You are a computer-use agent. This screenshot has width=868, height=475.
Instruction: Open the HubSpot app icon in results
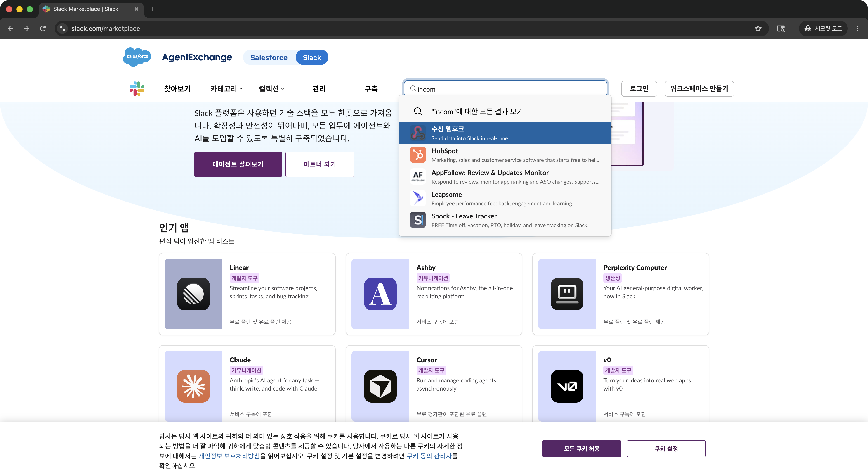tap(418, 155)
